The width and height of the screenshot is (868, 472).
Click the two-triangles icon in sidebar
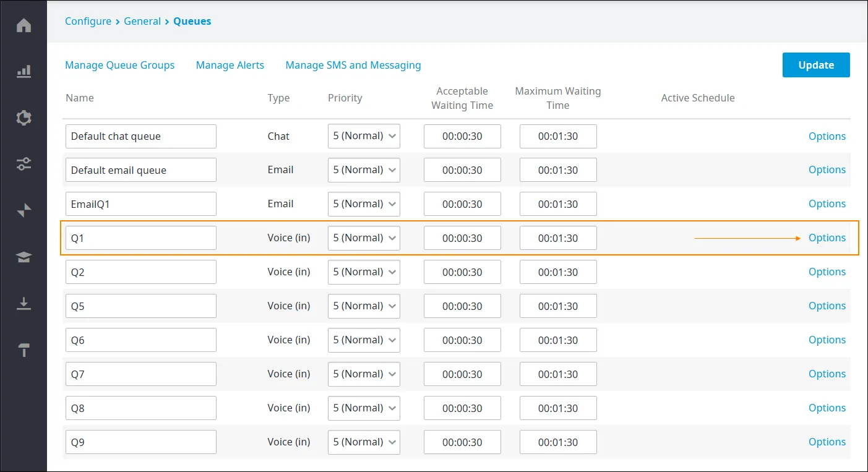[24, 211]
